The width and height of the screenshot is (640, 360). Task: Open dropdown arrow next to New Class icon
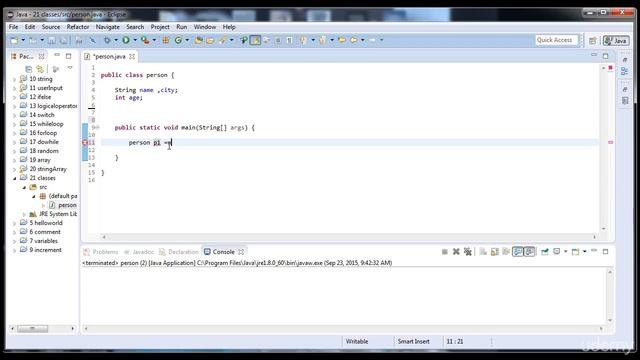[x=187, y=40]
